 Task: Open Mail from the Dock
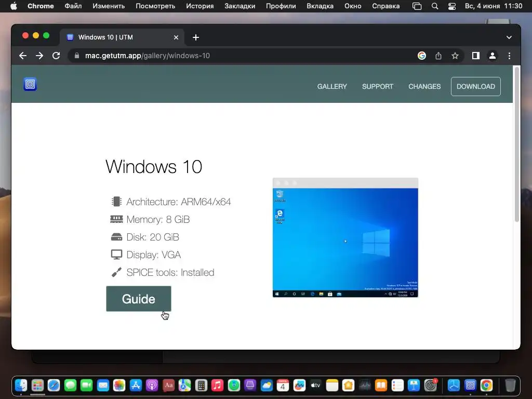pyautogui.click(x=103, y=385)
